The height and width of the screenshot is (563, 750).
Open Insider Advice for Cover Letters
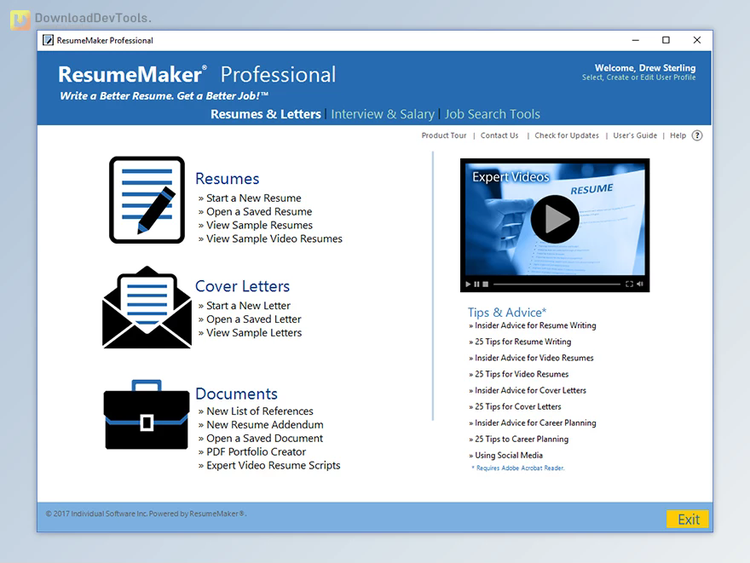528,390
